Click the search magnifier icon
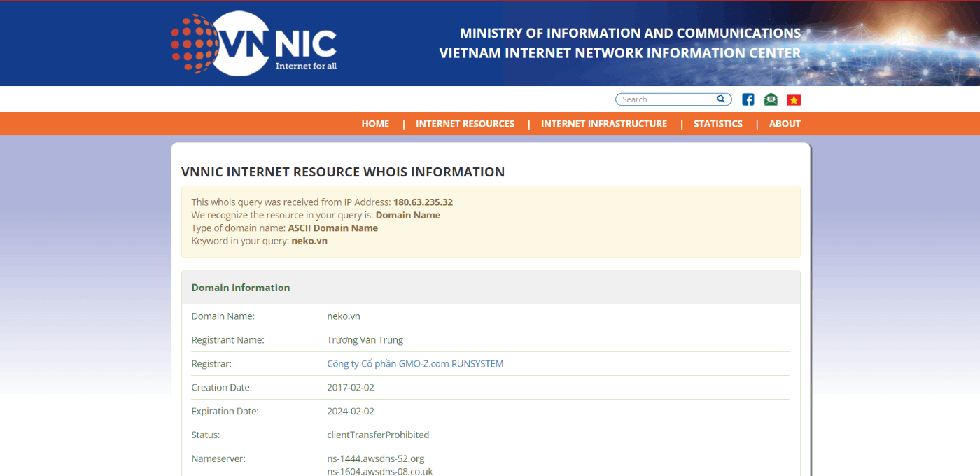The image size is (980, 476). (x=721, y=99)
